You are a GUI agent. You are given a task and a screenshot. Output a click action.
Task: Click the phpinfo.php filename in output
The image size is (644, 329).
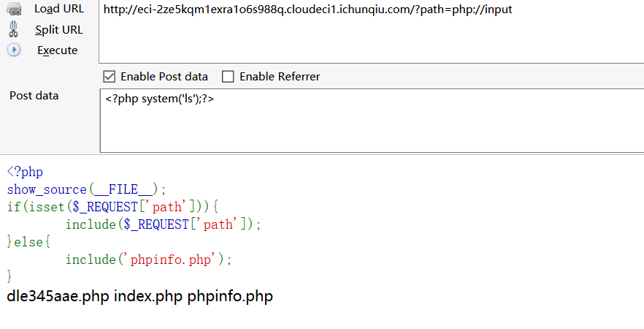click(x=230, y=297)
